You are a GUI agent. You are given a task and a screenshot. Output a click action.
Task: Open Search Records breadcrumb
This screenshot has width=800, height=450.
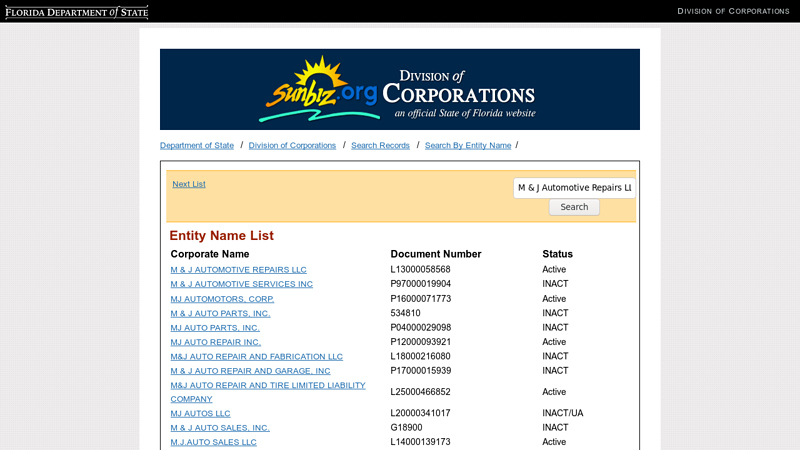pos(381,145)
